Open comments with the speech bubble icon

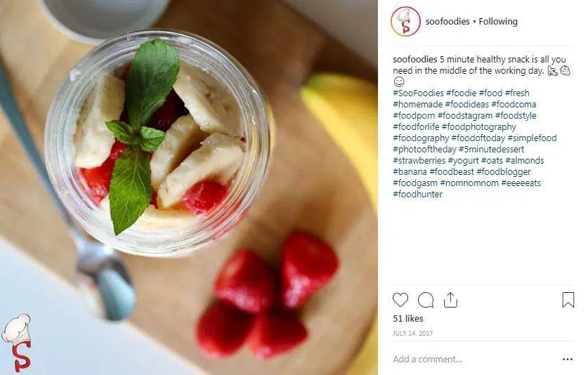click(426, 300)
